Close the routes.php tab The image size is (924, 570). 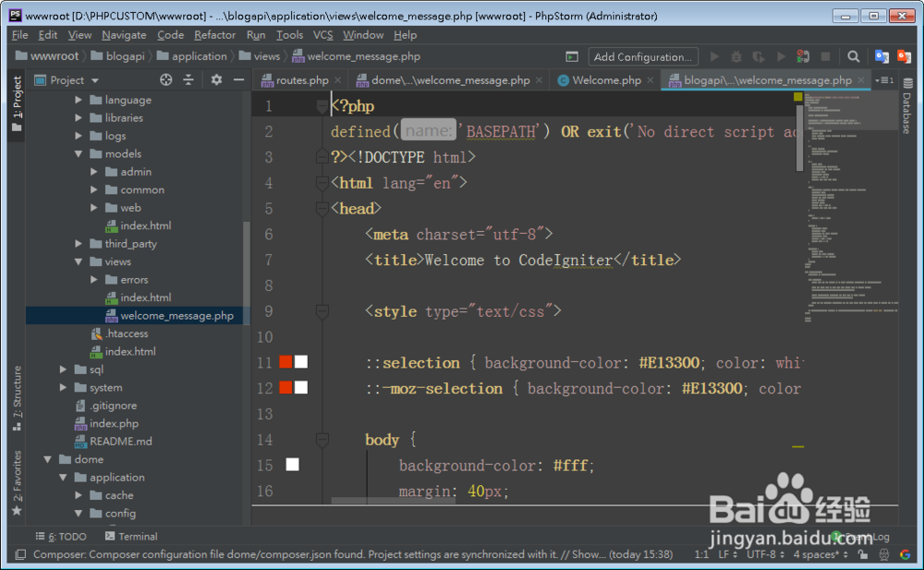point(337,80)
